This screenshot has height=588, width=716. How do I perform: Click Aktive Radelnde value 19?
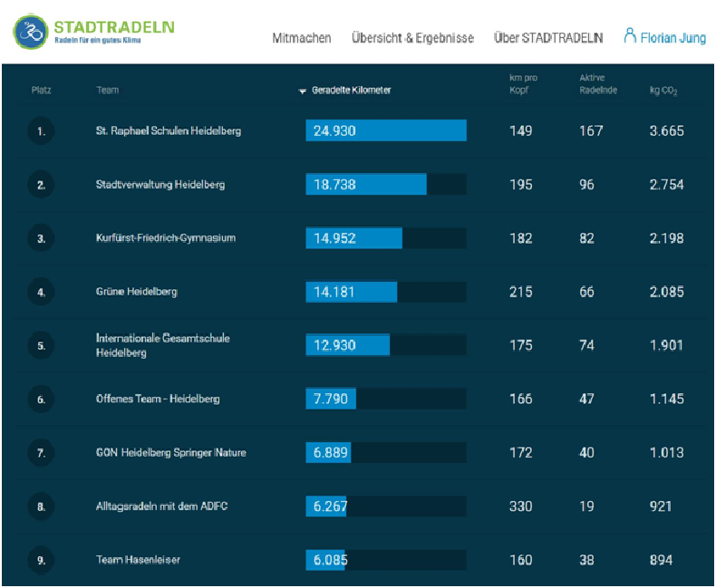pos(586,506)
